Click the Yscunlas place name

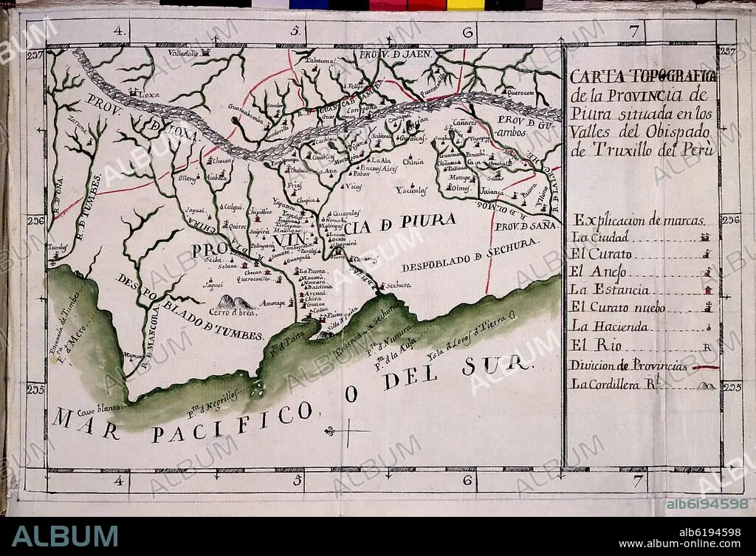412,191
